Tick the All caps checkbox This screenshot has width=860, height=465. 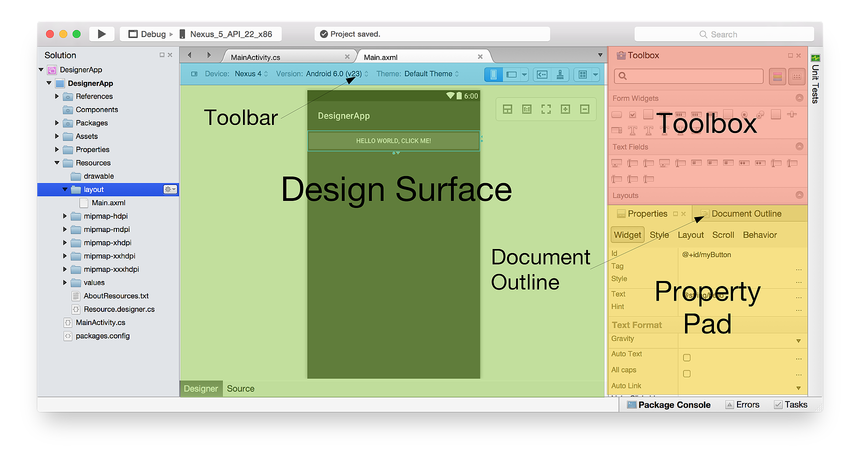pos(687,373)
